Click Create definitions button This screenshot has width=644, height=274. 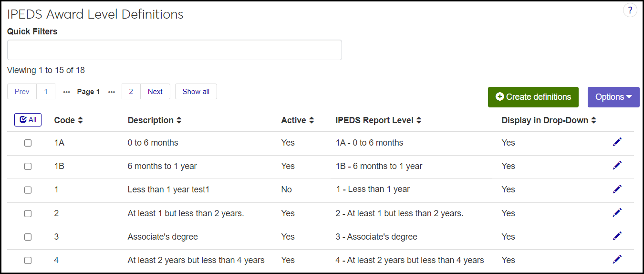coord(533,97)
